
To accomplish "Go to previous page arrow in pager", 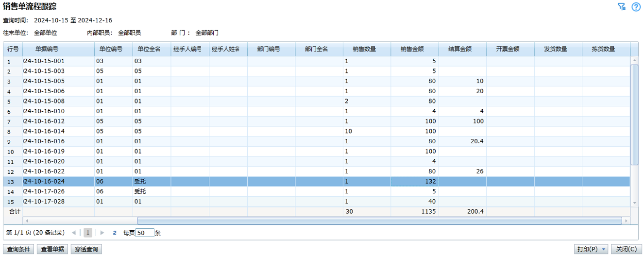I will 74,233.
